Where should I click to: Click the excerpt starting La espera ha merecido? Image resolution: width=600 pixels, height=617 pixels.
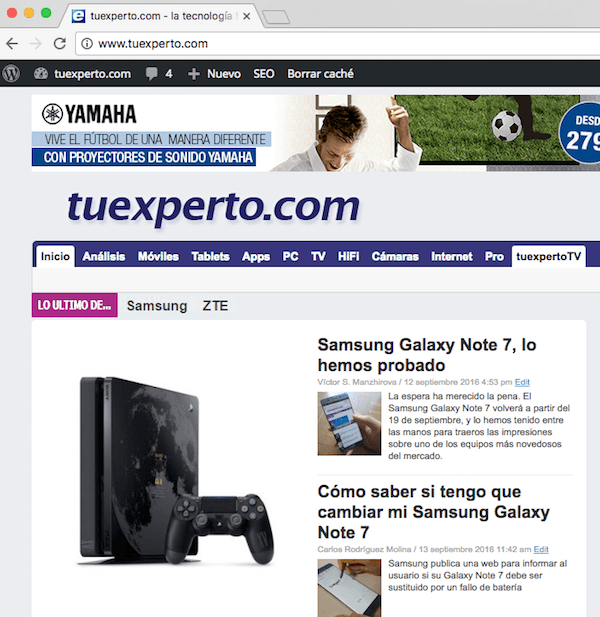479,426
